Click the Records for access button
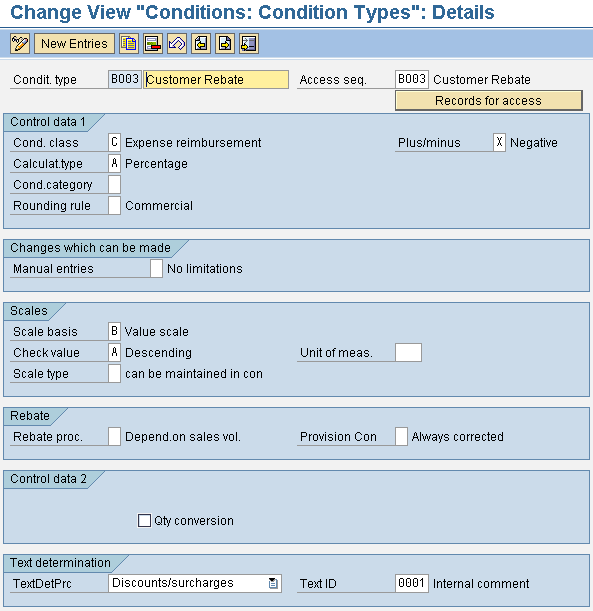 (489, 101)
